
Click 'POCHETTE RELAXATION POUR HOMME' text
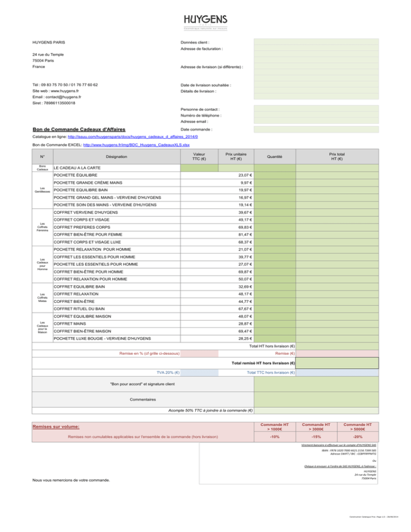92,249
